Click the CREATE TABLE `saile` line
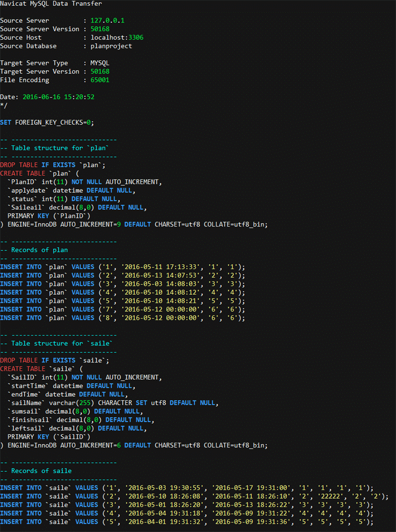The image size is (396, 532). (x=41, y=369)
